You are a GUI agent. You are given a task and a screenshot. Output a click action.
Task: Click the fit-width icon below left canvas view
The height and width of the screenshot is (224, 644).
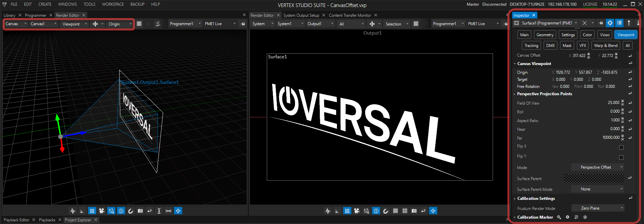(168, 211)
